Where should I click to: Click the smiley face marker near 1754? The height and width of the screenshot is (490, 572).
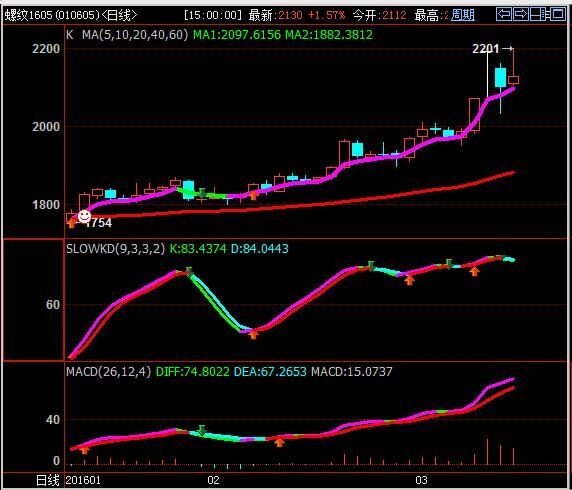84,216
